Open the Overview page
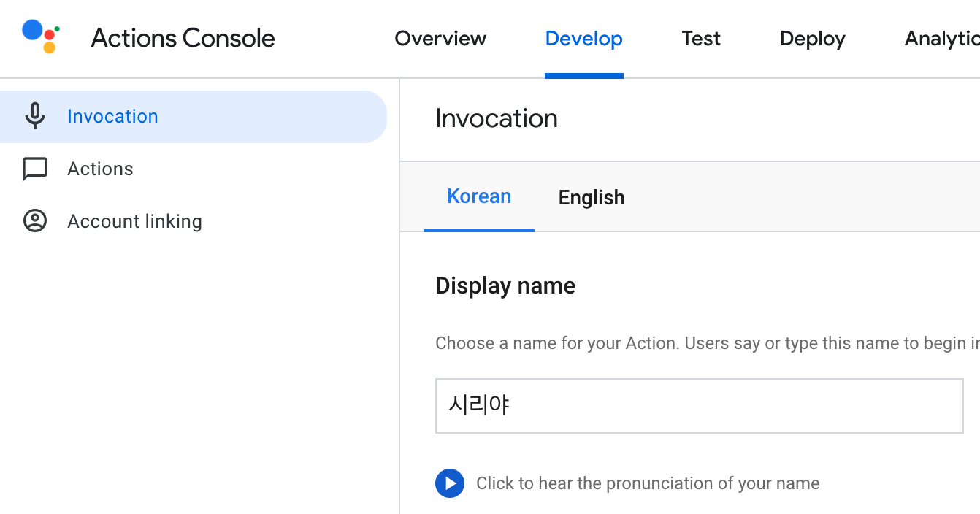The width and height of the screenshot is (980, 514). pos(440,39)
